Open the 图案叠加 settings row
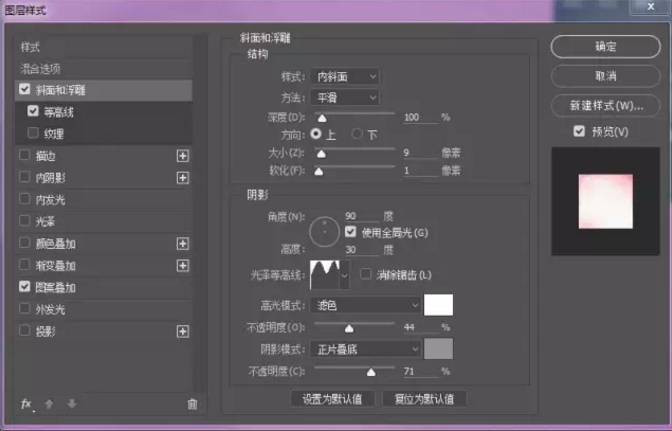 tap(104, 287)
